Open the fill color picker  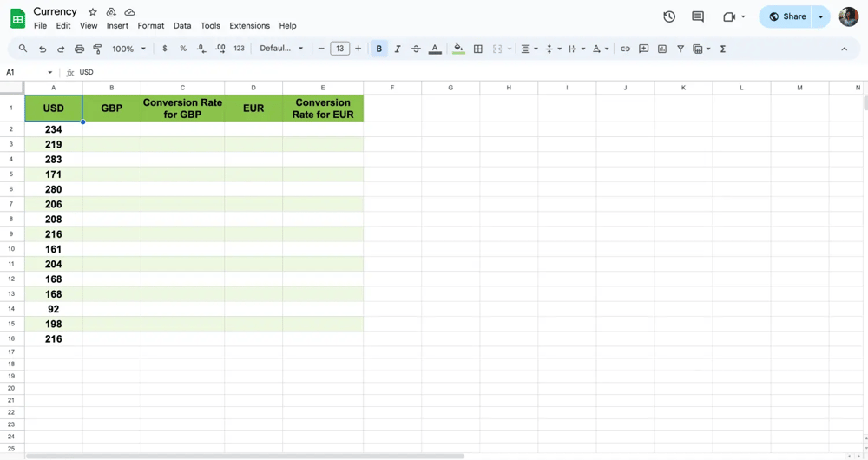458,49
